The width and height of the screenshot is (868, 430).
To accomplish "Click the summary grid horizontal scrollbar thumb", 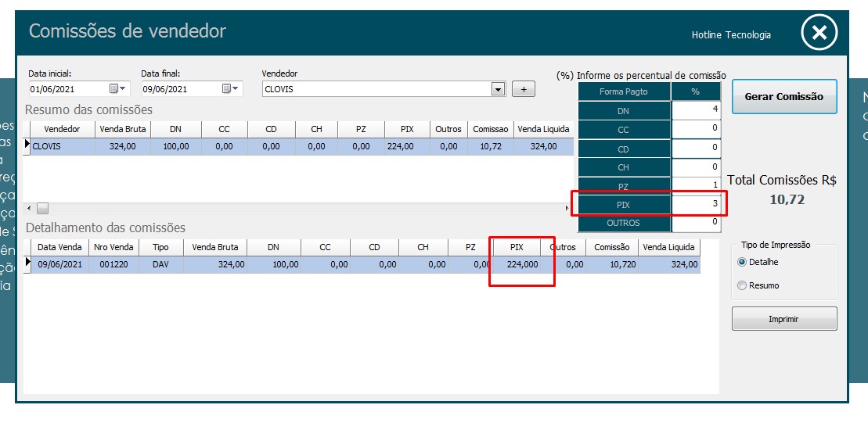I will pos(43,208).
